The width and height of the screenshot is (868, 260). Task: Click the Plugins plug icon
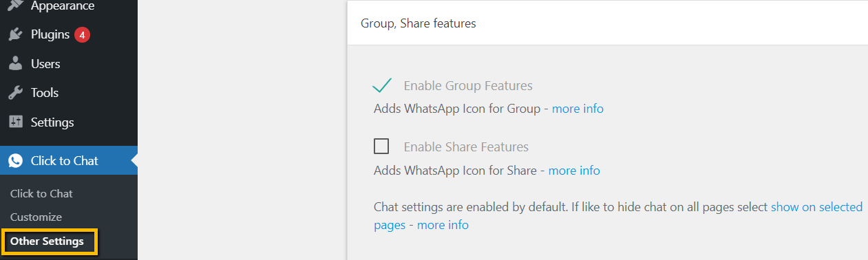15,34
